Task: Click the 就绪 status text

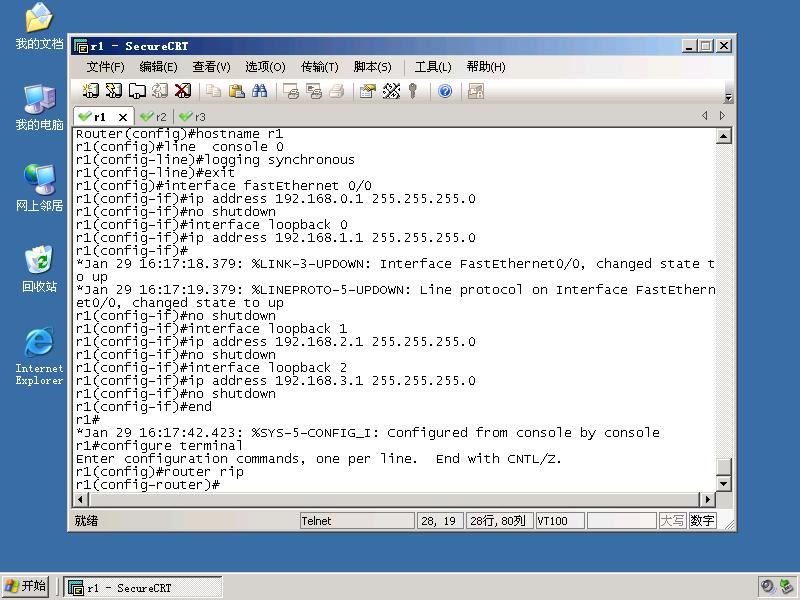Action: tap(86, 521)
